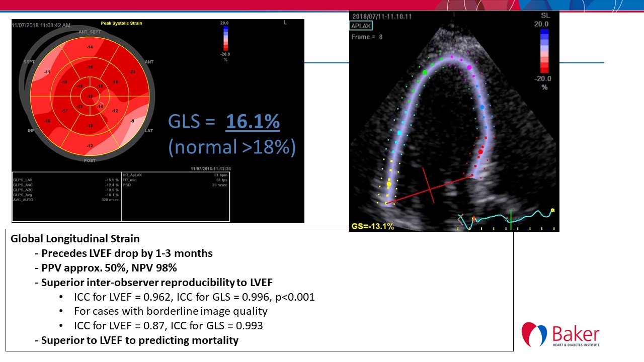
Task: Click the bull's-eye strain color scale bar
Action: 224,39
